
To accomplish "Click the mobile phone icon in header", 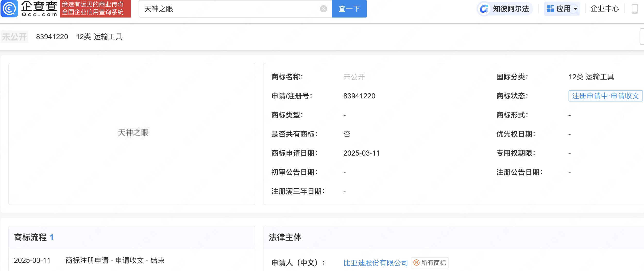I will tap(635, 9).
